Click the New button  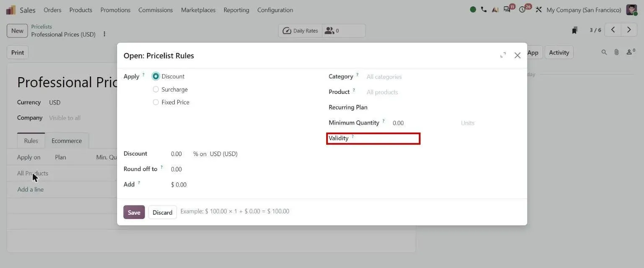[x=17, y=31]
